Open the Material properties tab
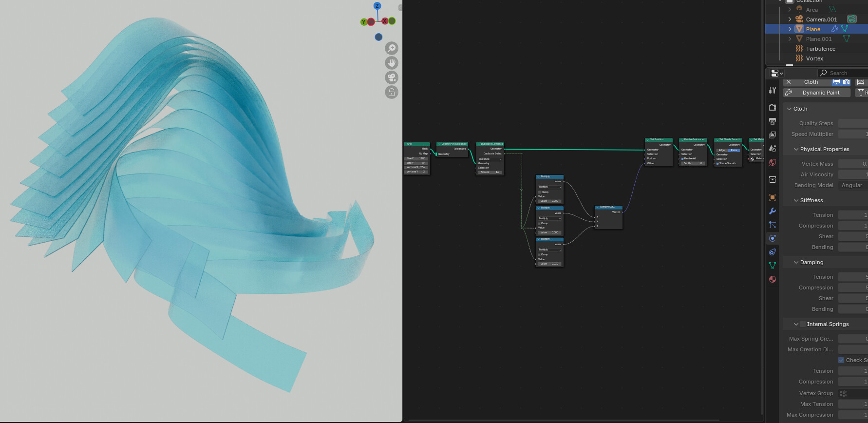This screenshot has height=423, width=868. [x=773, y=279]
